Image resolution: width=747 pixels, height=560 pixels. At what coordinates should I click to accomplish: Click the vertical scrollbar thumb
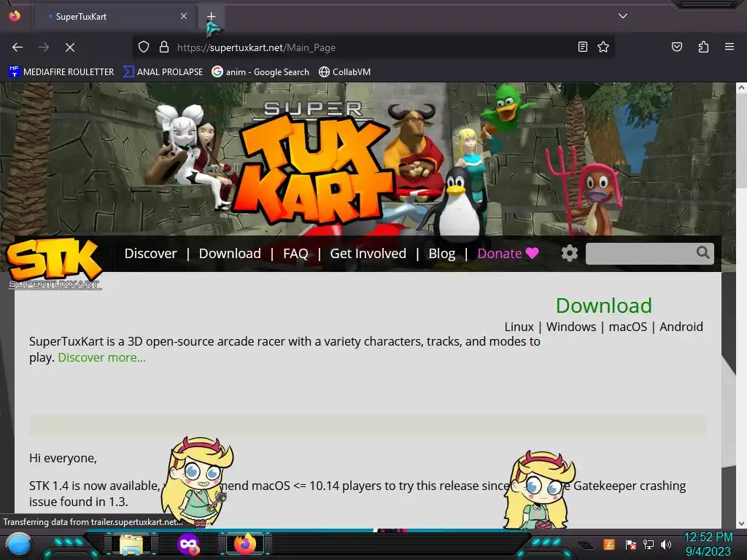[x=741, y=141]
